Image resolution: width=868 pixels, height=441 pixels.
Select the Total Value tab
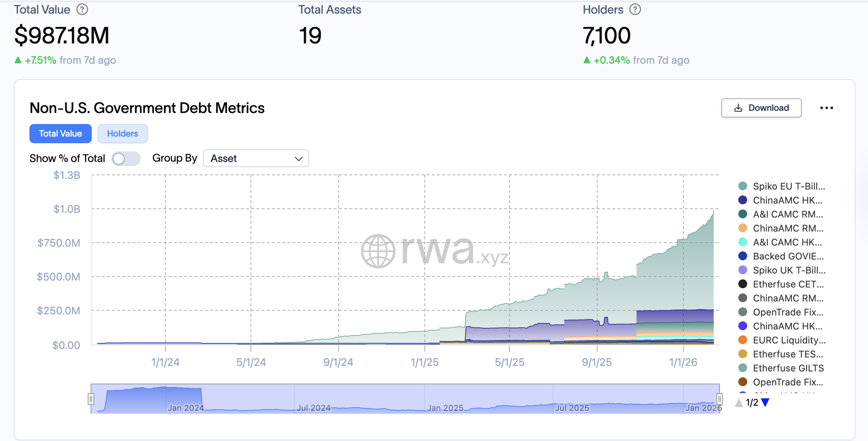pos(60,133)
